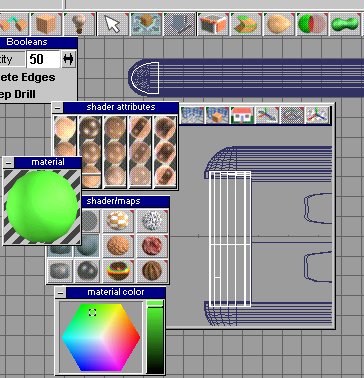
Task: Click the green material preview sphere
Action: click(x=42, y=207)
